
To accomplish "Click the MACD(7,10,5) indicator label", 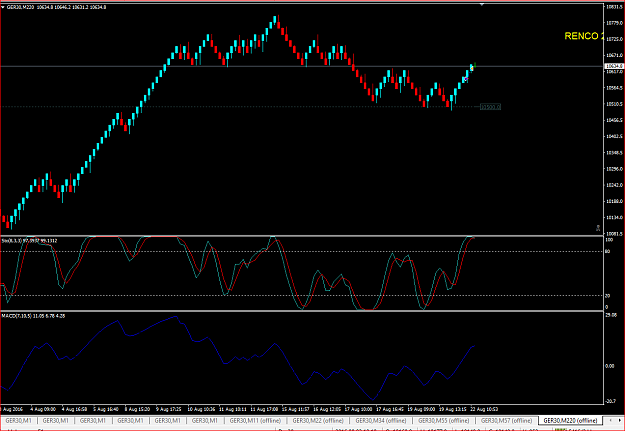I will point(33,316).
